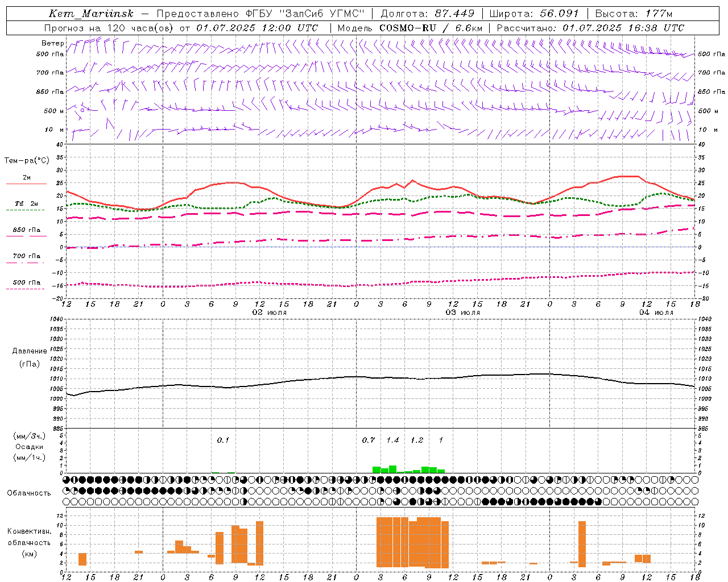This screenshot has width=728, height=582.
Task: Click the precipitation value 0.7
Action: point(369,440)
